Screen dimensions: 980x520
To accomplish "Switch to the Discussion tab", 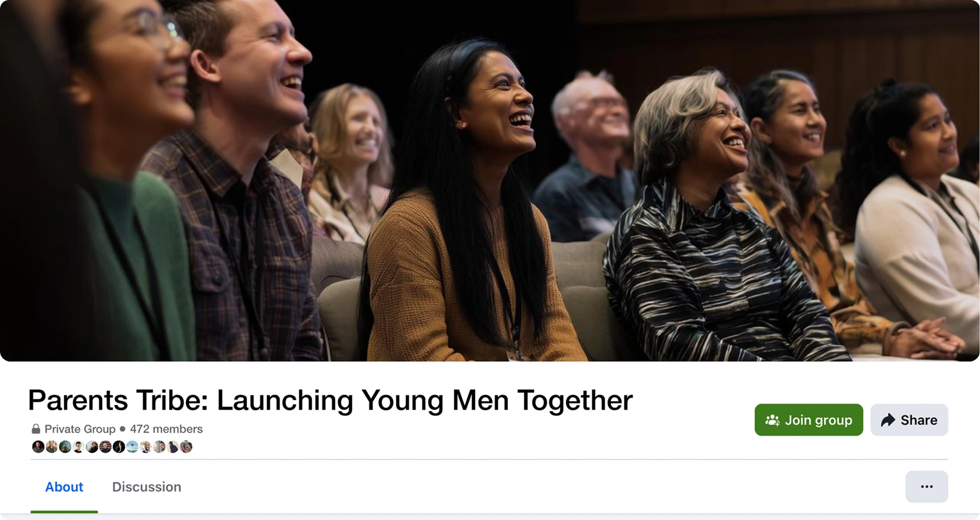I will pyautogui.click(x=147, y=487).
